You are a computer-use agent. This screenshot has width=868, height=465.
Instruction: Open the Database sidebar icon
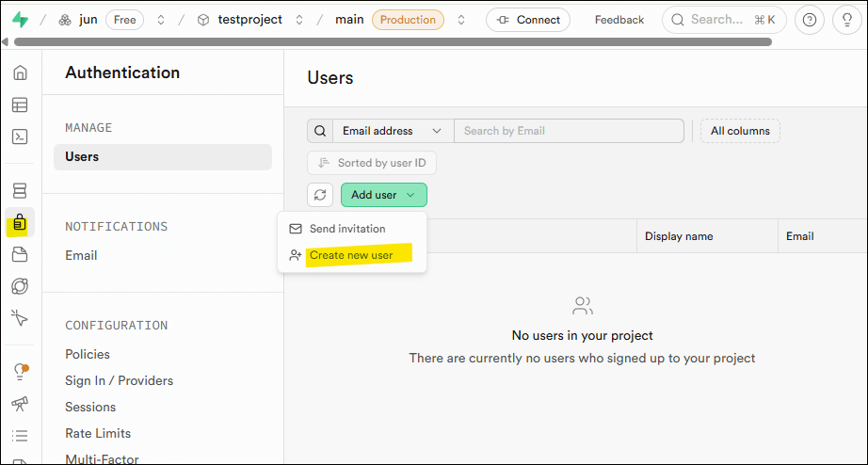pos(20,192)
